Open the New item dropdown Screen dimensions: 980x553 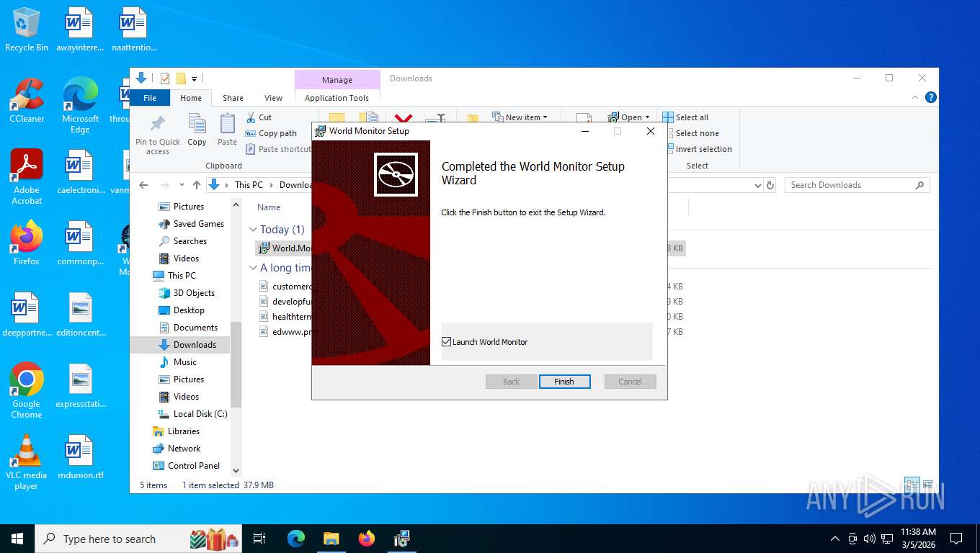tap(520, 117)
